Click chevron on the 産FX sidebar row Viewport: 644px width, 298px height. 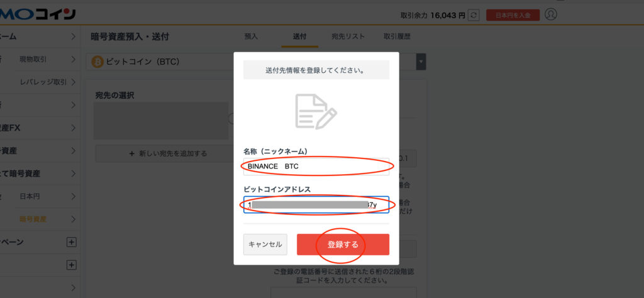73,128
